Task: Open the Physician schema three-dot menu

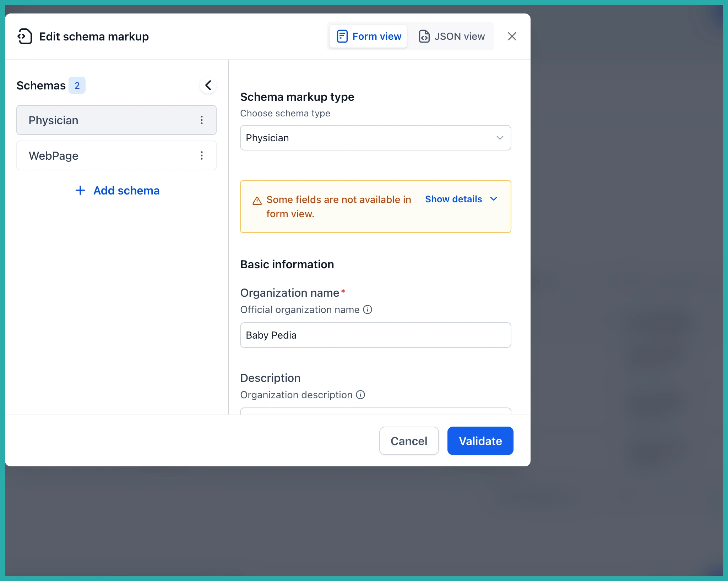Action: click(202, 120)
